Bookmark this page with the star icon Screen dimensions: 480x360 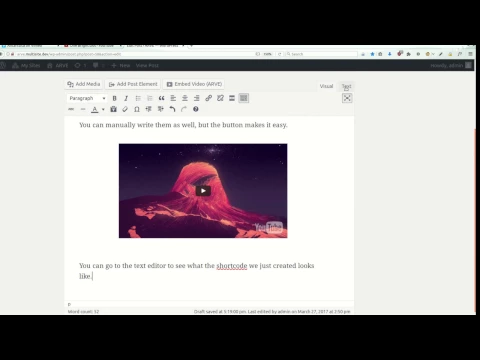pos(372,54)
